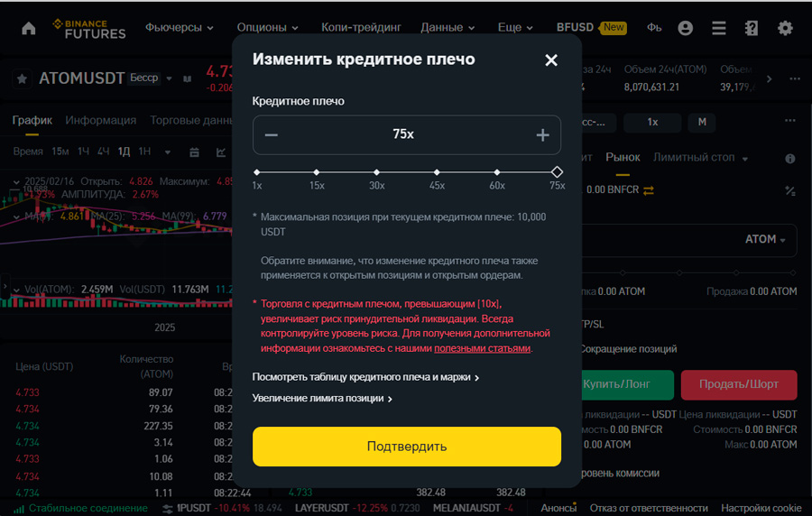Set the leverage slider to 45x
Screen dimensions: 812x516
[437, 171]
